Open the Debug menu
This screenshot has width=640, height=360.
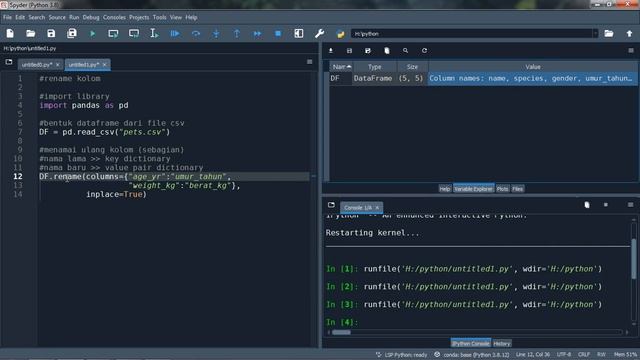click(x=91, y=17)
